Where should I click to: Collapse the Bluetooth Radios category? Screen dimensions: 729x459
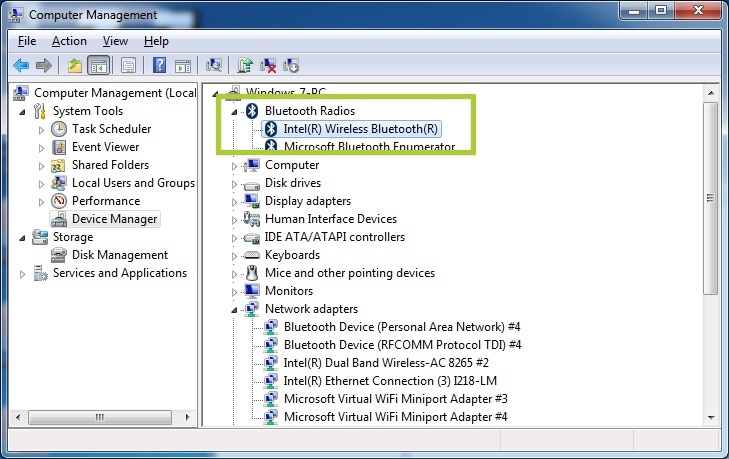tap(234, 112)
